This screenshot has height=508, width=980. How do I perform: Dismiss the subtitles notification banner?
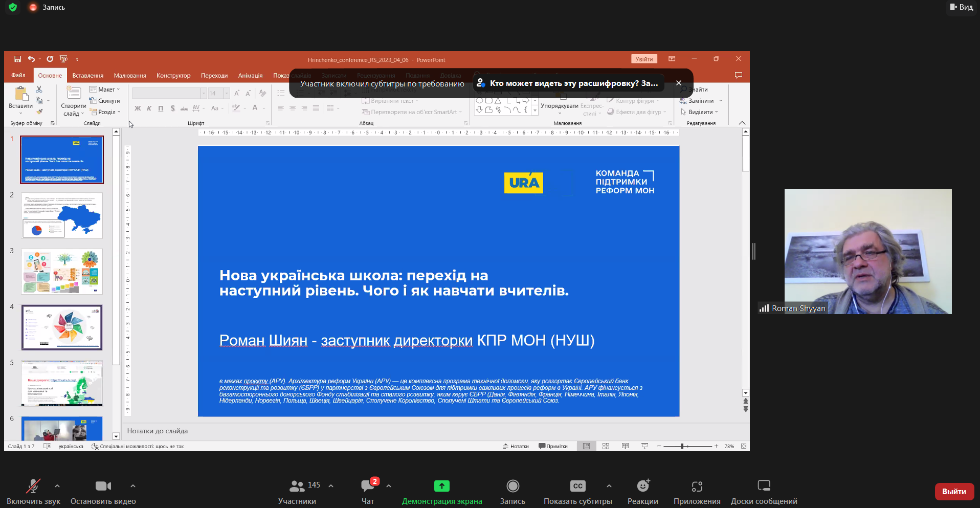[679, 83]
